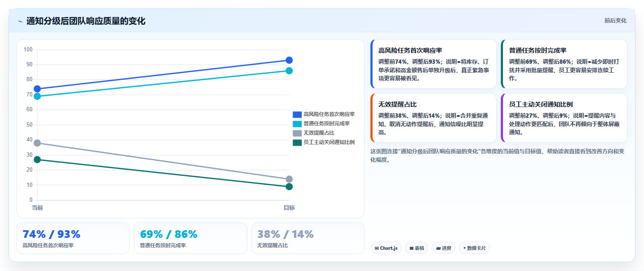
Task: Click the sparkle icon in 数据卡片 tag
Action: [464, 248]
